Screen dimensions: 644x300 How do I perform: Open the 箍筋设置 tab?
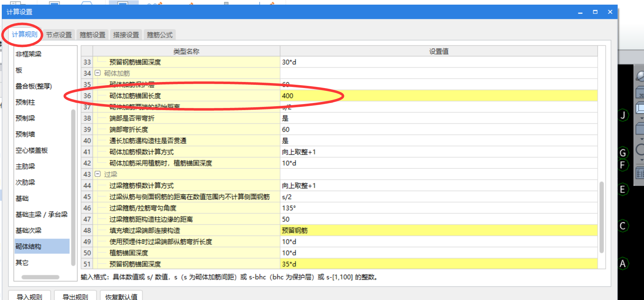click(93, 35)
